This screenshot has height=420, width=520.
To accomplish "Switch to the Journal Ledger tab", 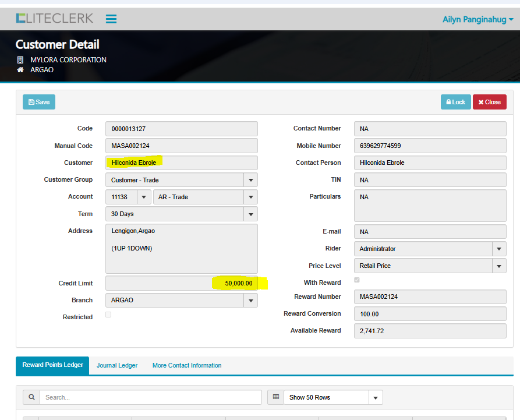I will [x=117, y=366].
